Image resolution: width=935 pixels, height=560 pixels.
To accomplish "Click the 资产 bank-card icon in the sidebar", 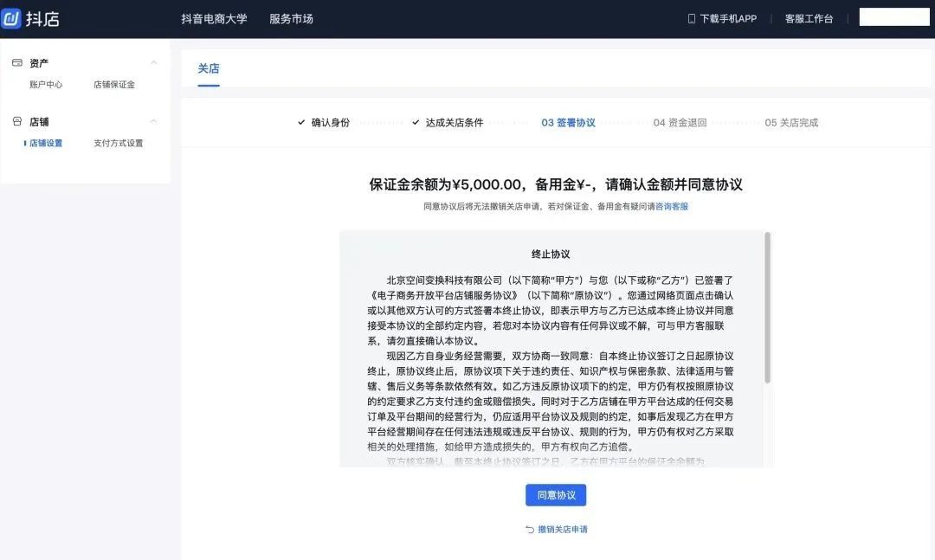I will click(x=16, y=62).
